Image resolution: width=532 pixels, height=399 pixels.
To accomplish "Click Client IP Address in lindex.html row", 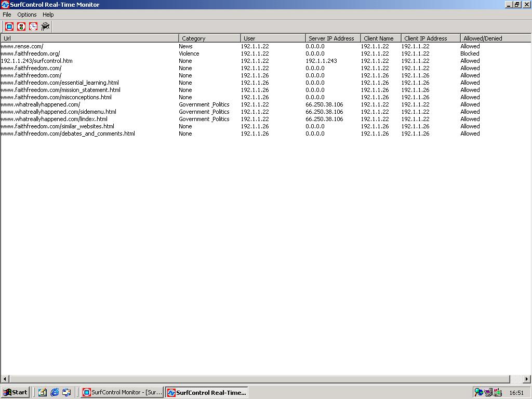I will point(415,119).
